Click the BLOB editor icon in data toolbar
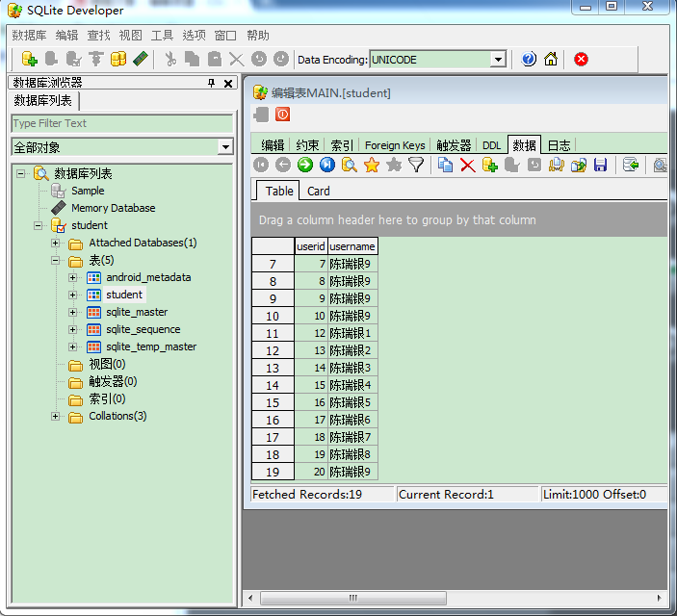This screenshot has width=677, height=616. (556, 165)
